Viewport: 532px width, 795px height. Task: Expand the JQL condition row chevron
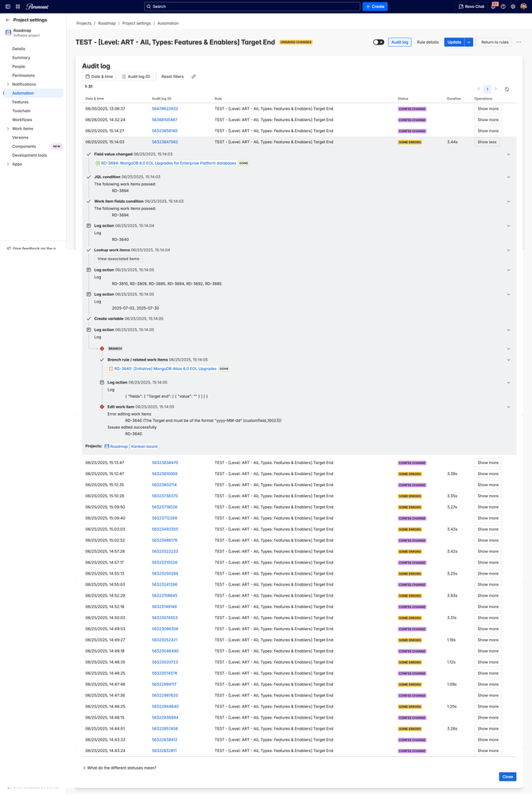pyautogui.click(x=508, y=176)
